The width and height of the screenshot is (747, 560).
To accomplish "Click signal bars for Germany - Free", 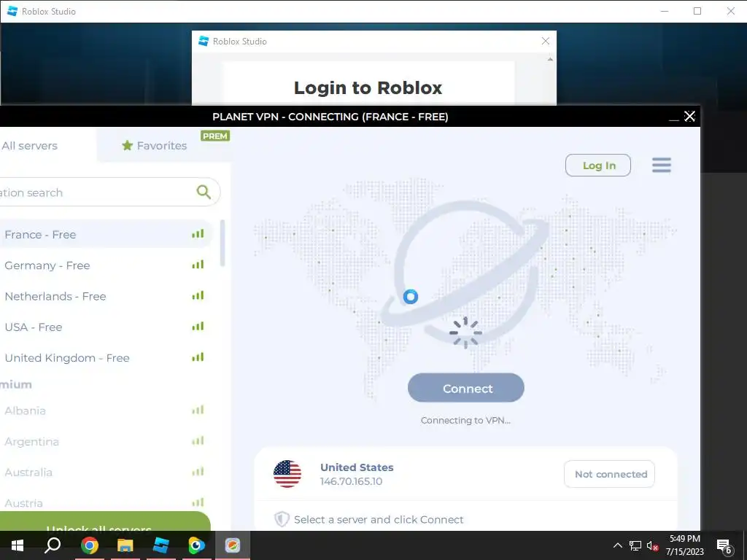I will (x=198, y=265).
